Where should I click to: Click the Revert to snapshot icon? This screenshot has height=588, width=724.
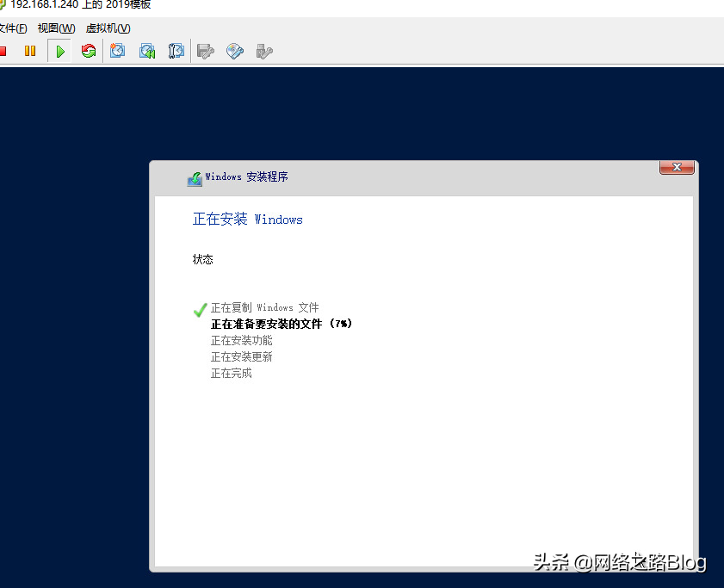[147, 51]
